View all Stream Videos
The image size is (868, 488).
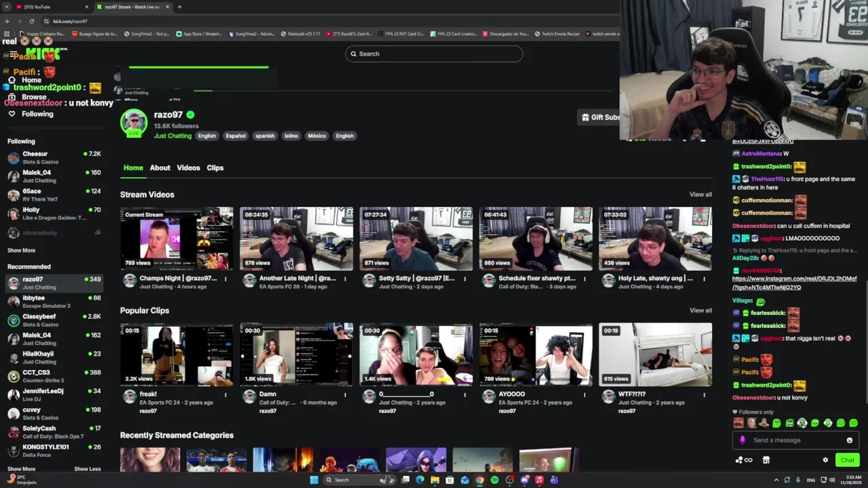(701, 195)
